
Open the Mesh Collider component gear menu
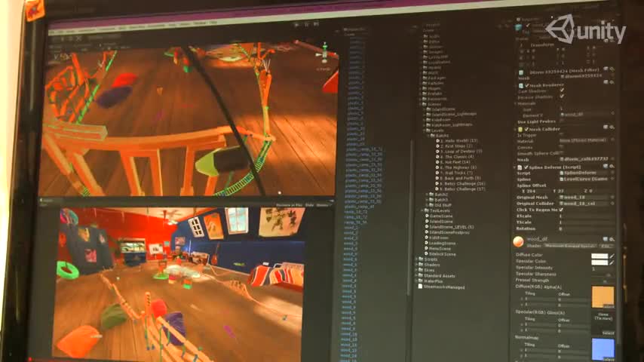pos(612,127)
